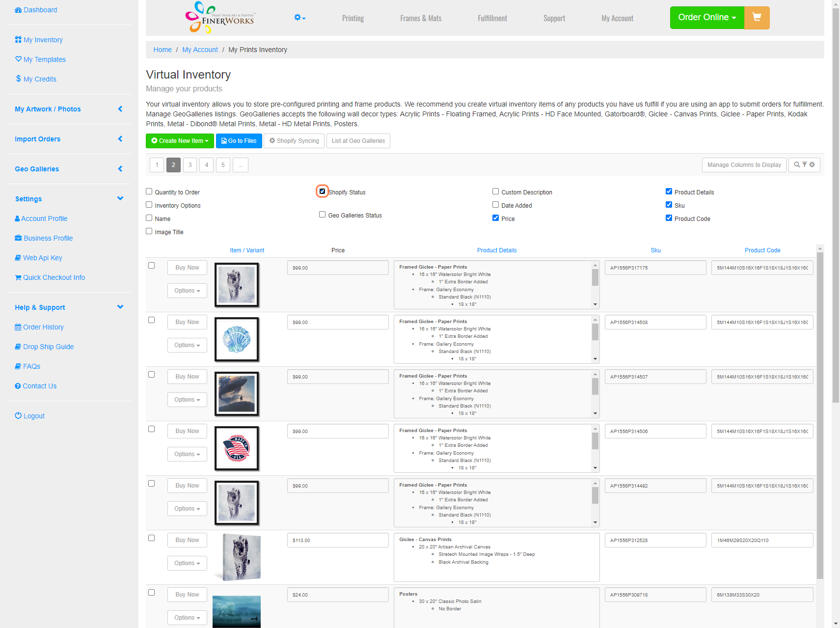Open the shopping cart icon

tap(757, 18)
